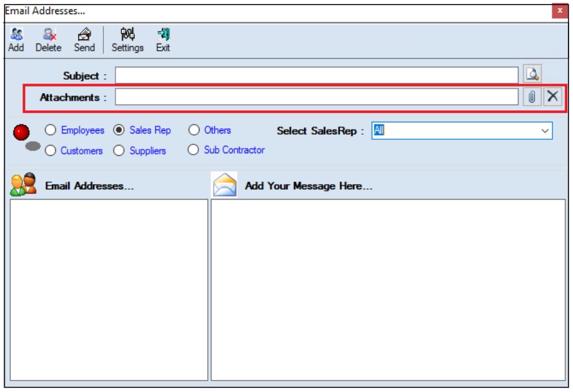Expand the Select SalesRep dropdown
This screenshot has width=573, height=392.
(545, 131)
